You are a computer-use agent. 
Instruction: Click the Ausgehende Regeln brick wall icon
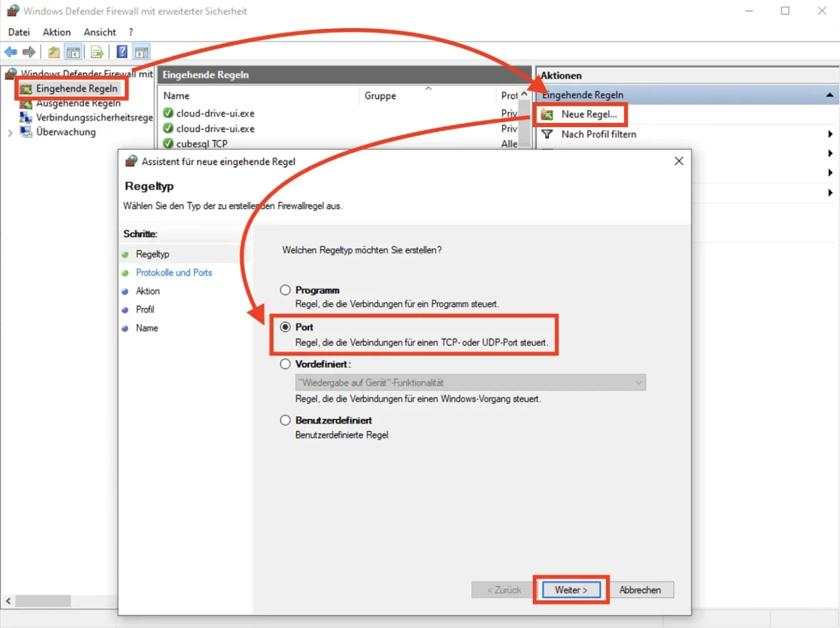click(x=26, y=103)
